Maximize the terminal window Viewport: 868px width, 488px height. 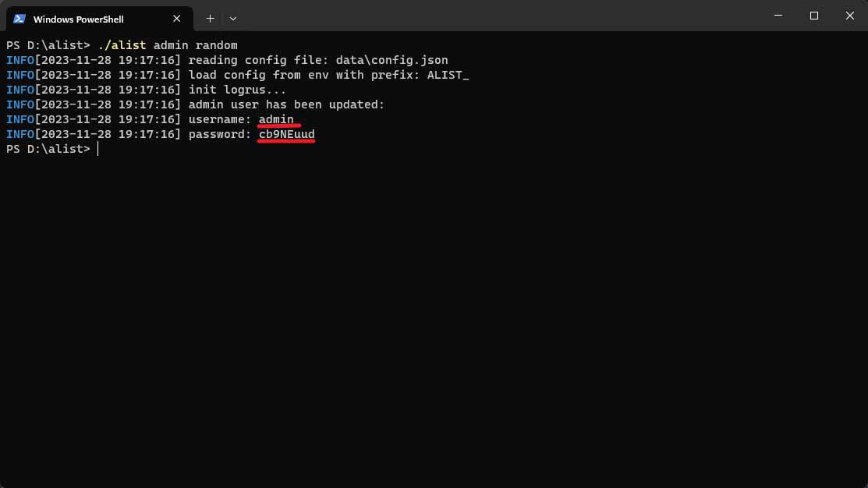point(813,16)
